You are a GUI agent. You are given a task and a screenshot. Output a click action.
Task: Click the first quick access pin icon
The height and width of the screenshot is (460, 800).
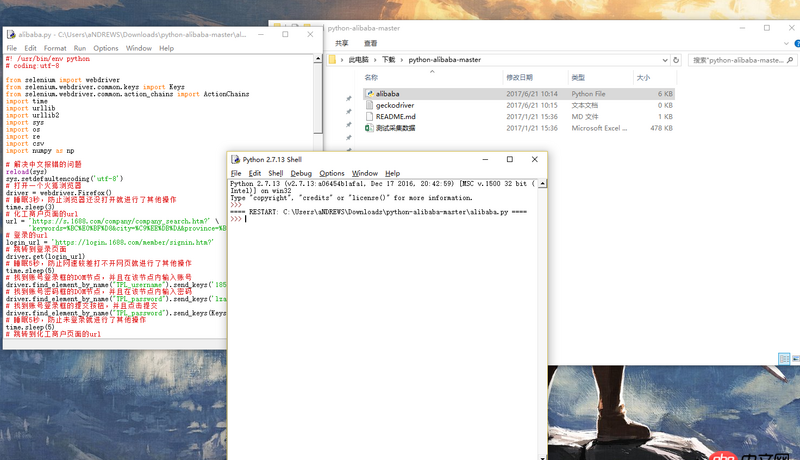pos(348,98)
